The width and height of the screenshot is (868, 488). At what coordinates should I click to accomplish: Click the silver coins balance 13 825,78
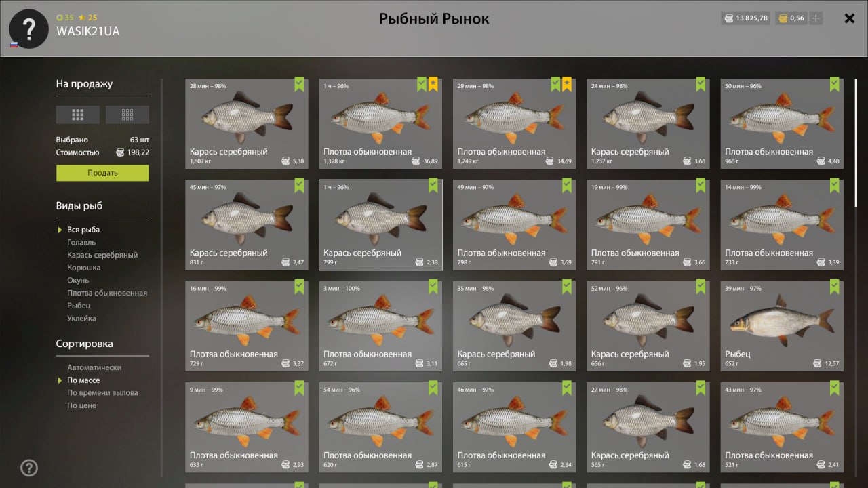point(746,18)
